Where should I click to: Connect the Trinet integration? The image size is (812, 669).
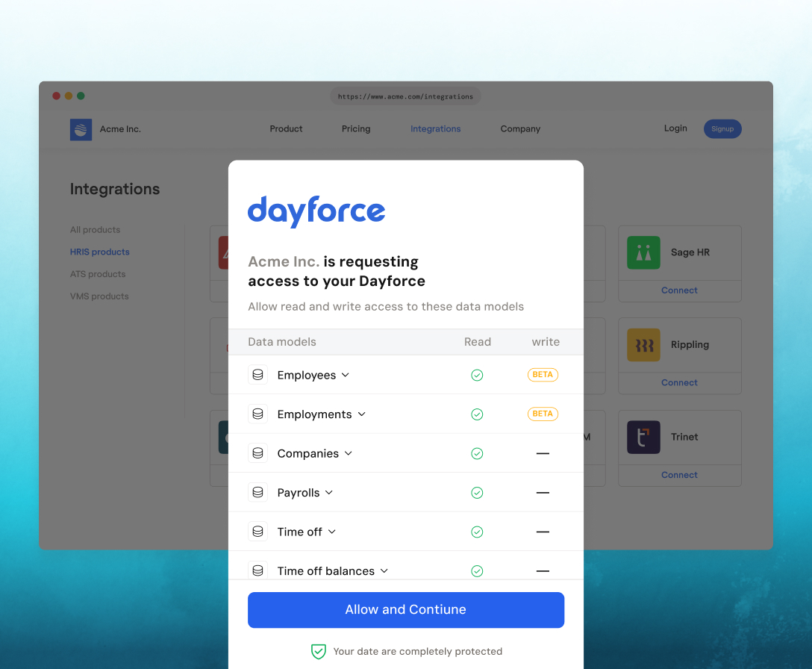[x=679, y=475]
